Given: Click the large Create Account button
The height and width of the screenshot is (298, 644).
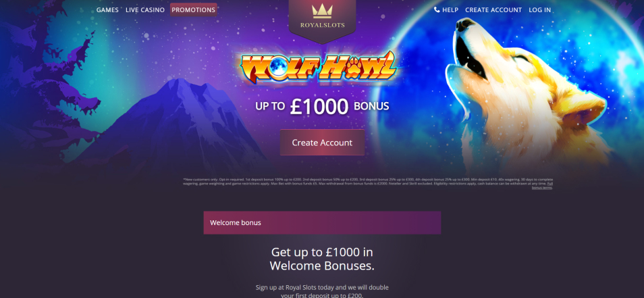Looking at the screenshot, I should pos(322,143).
